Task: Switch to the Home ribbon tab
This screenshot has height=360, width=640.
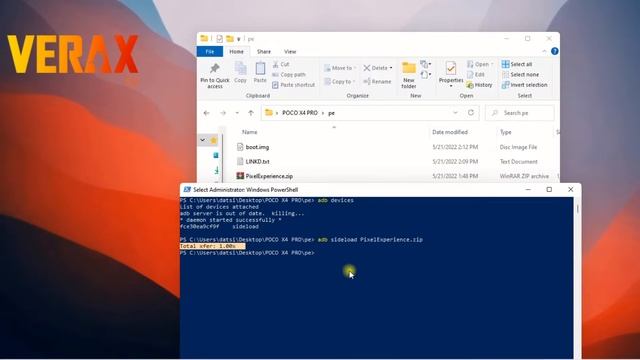Action: pyautogui.click(x=236, y=51)
